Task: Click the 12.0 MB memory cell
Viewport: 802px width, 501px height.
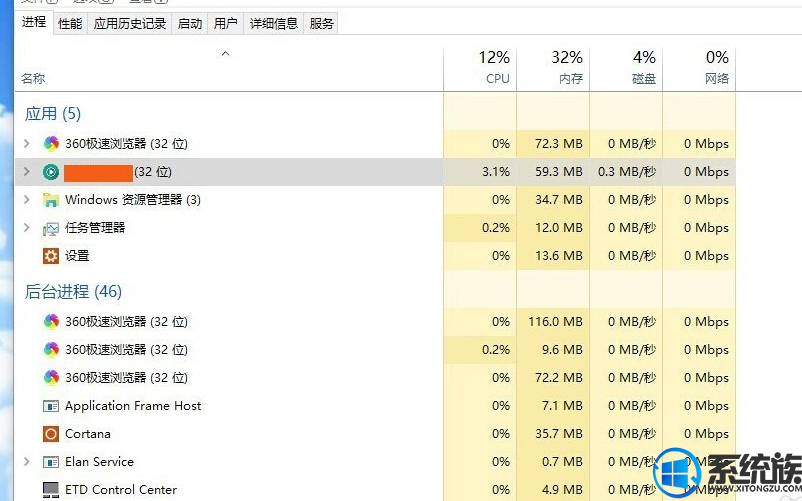Action: pos(553,228)
